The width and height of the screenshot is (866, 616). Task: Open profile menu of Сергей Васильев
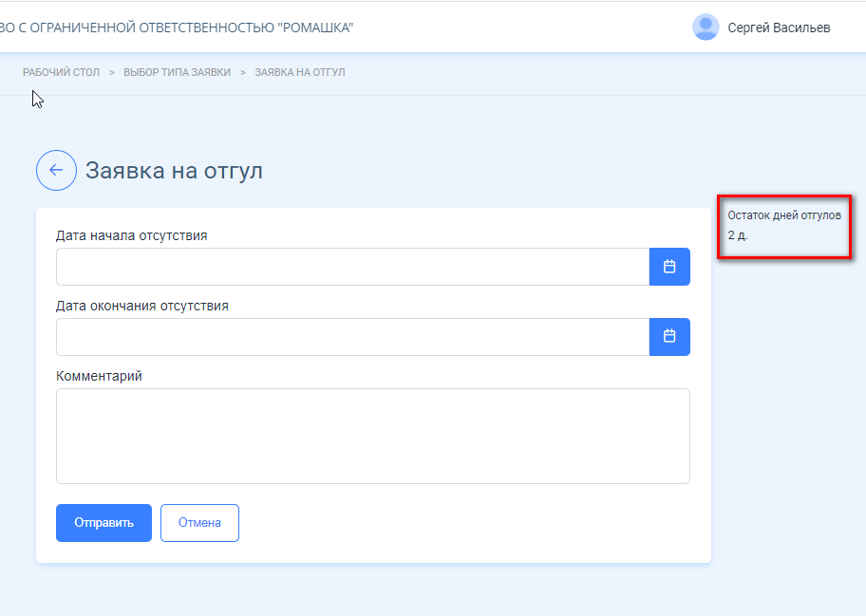(x=779, y=28)
